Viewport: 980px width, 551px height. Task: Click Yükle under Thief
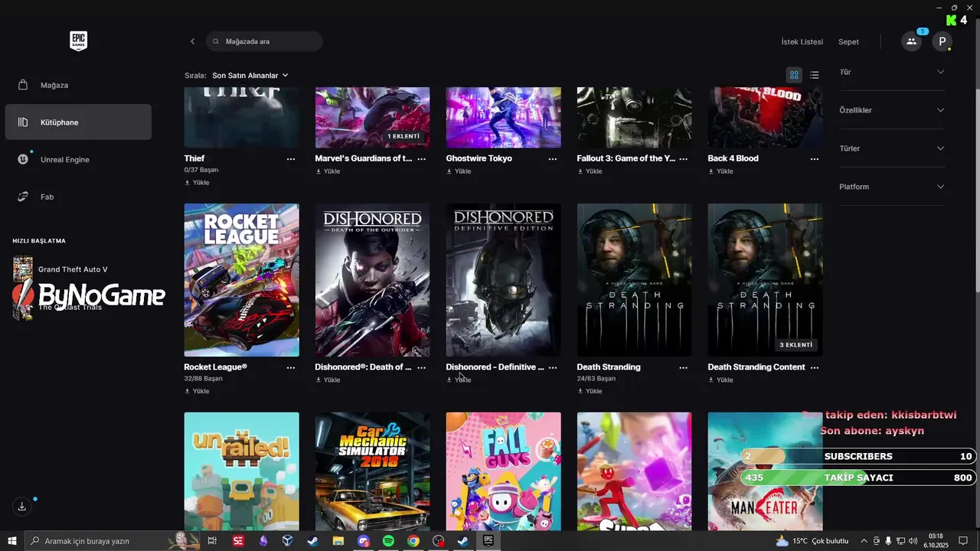point(197,183)
